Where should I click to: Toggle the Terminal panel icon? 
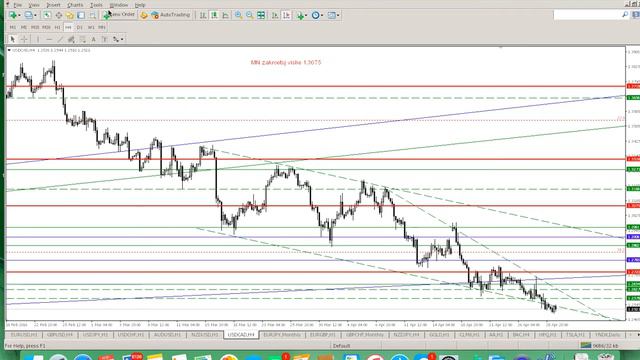point(81,15)
